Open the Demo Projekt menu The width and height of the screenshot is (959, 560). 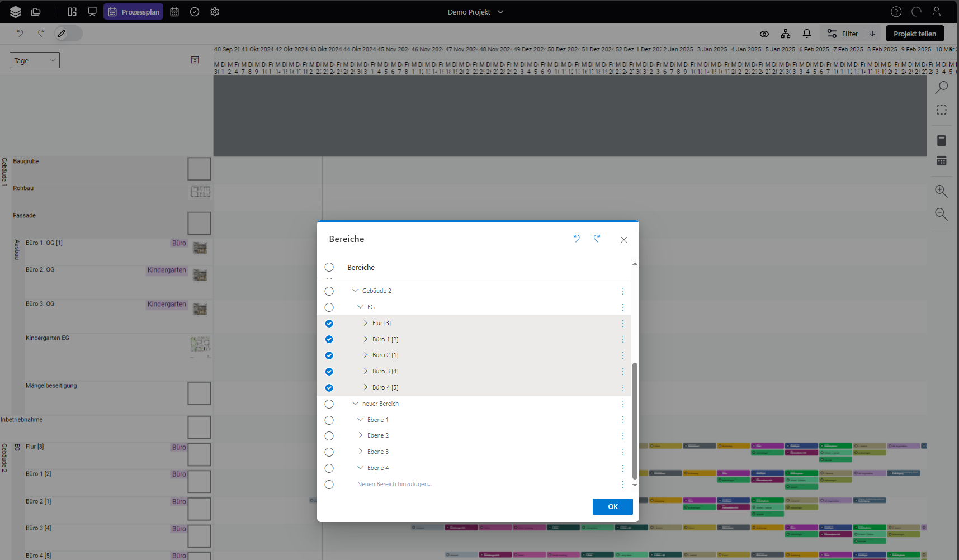pyautogui.click(x=475, y=12)
